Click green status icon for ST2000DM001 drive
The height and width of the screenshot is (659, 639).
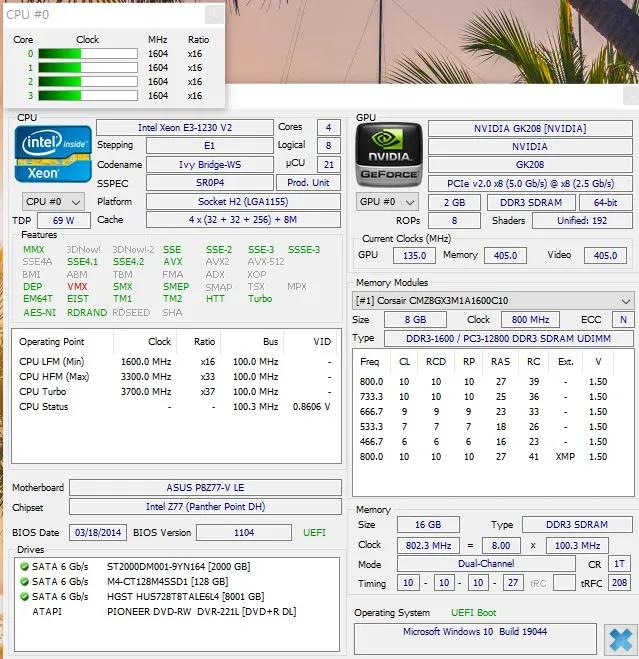coord(24,567)
